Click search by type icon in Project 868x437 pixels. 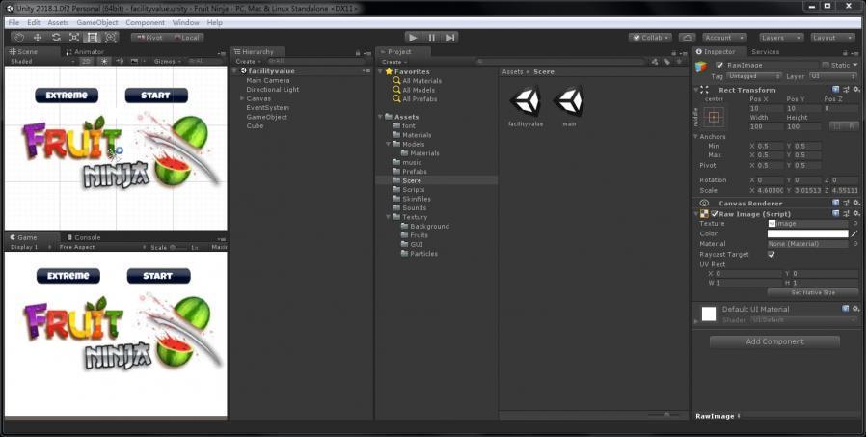pos(656,62)
